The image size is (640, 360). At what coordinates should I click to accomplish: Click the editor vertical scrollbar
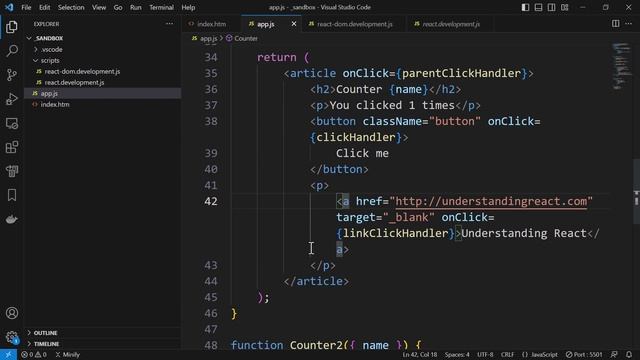(636, 191)
